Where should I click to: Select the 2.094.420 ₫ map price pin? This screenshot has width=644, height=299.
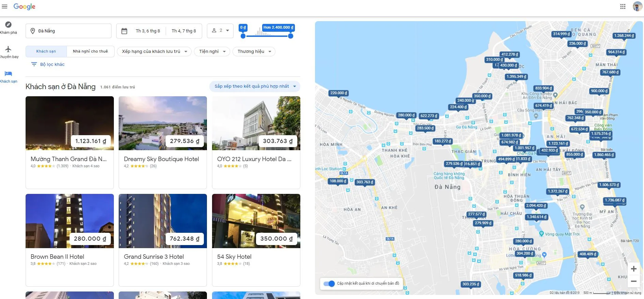click(536, 206)
